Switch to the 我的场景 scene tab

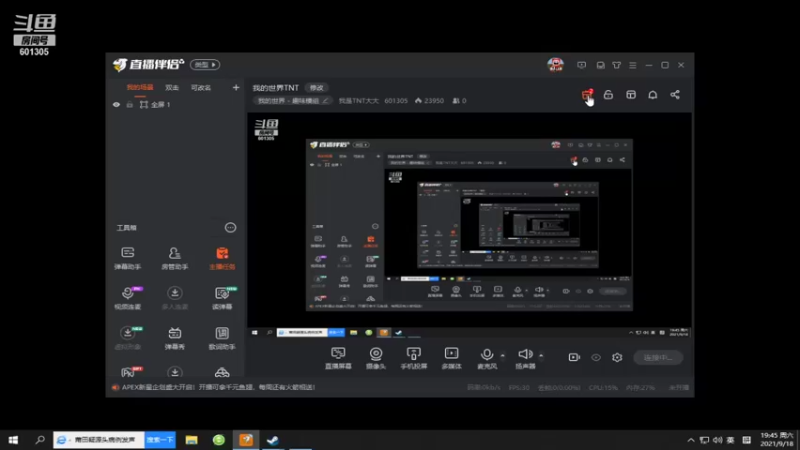point(140,88)
